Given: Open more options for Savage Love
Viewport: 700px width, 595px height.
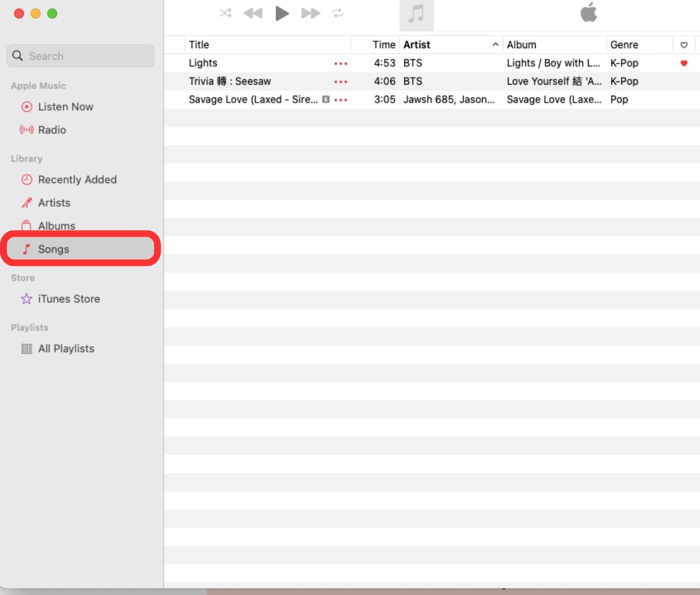Looking at the screenshot, I should tap(341, 100).
